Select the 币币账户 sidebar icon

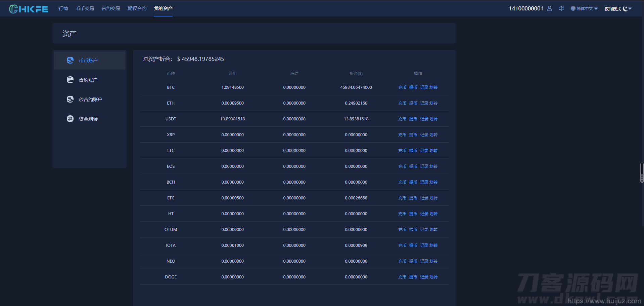coord(70,60)
